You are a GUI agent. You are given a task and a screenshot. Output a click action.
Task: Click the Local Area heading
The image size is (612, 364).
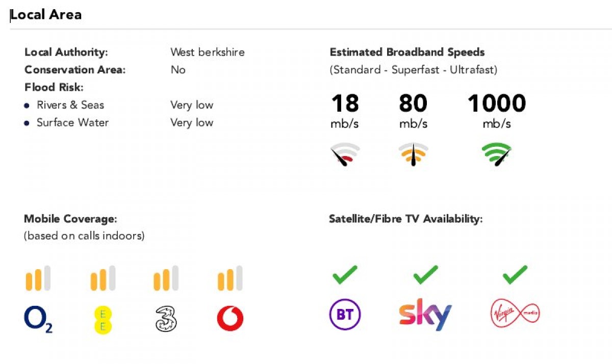pyautogui.click(x=46, y=15)
